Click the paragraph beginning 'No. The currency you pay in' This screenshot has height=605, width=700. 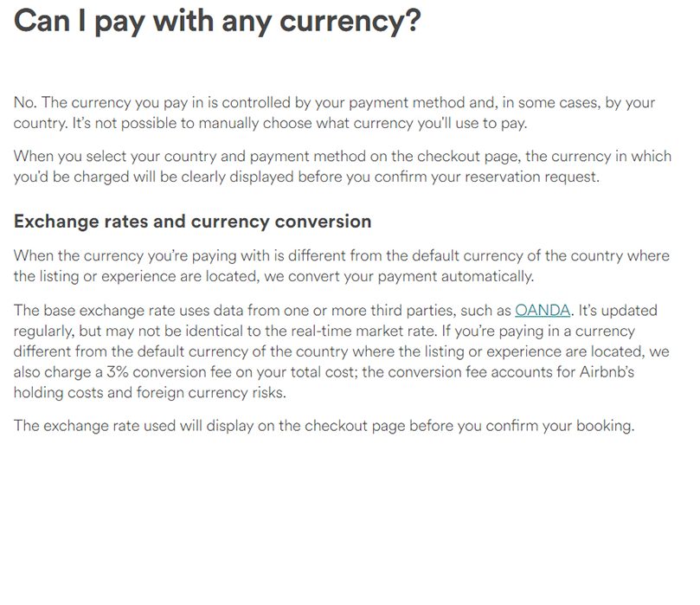click(x=334, y=113)
